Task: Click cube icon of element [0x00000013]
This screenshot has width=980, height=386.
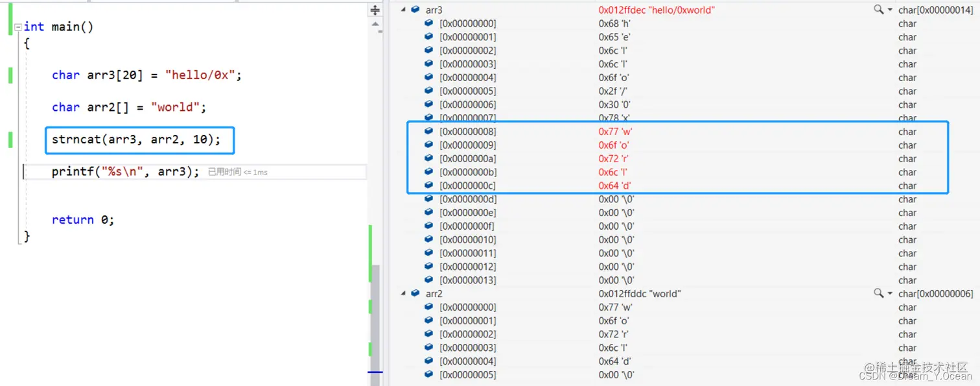Action: click(428, 280)
